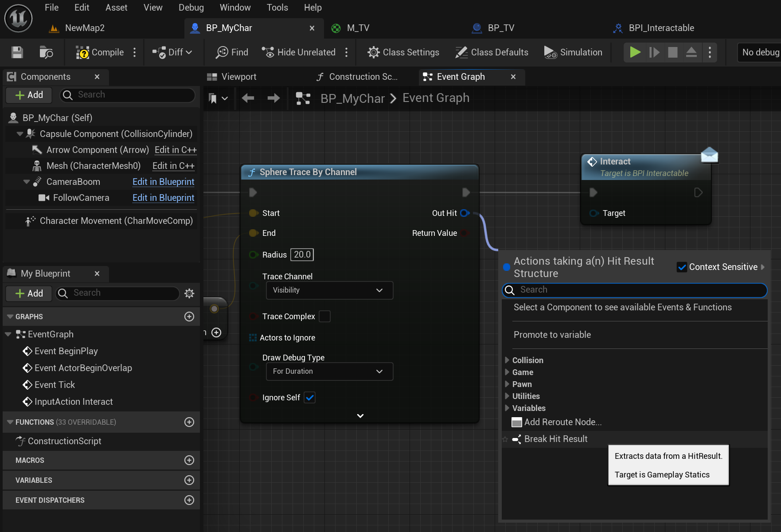Open the Trace Channel Visibility dropdown
781x532 pixels.
[x=329, y=290]
